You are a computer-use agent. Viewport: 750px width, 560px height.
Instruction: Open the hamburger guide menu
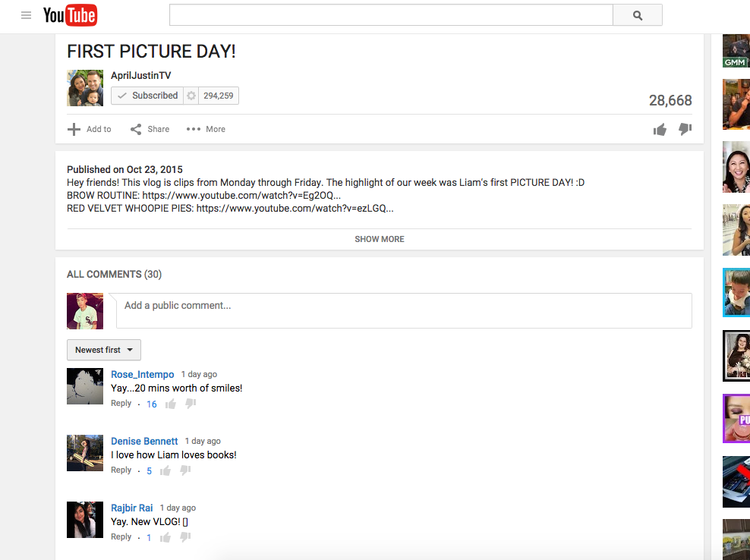(x=27, y=15)
